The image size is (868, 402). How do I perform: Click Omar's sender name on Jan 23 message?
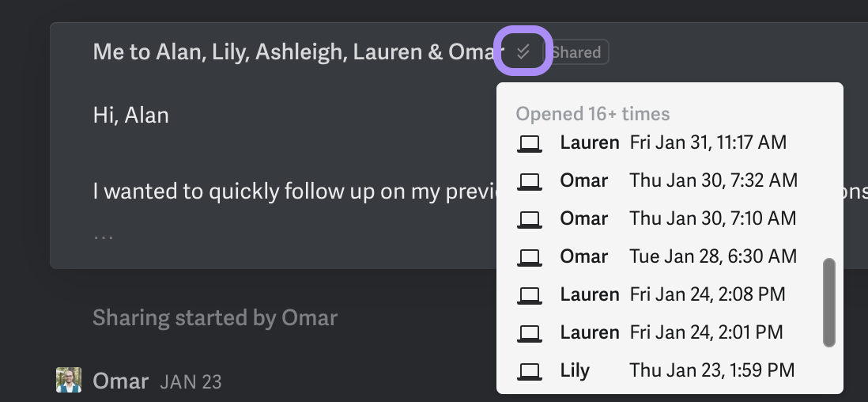[x=120, y=381]
